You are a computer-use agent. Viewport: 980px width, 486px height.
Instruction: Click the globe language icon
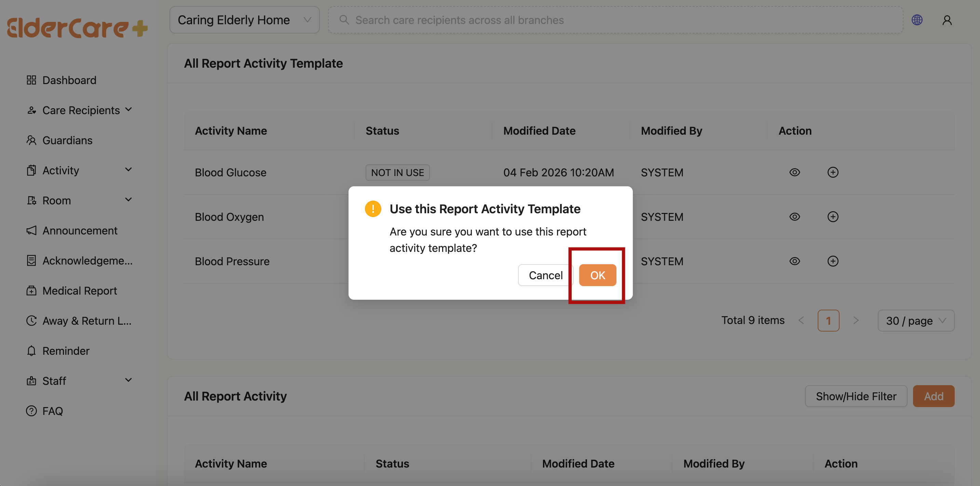click(x=917, y=20)
